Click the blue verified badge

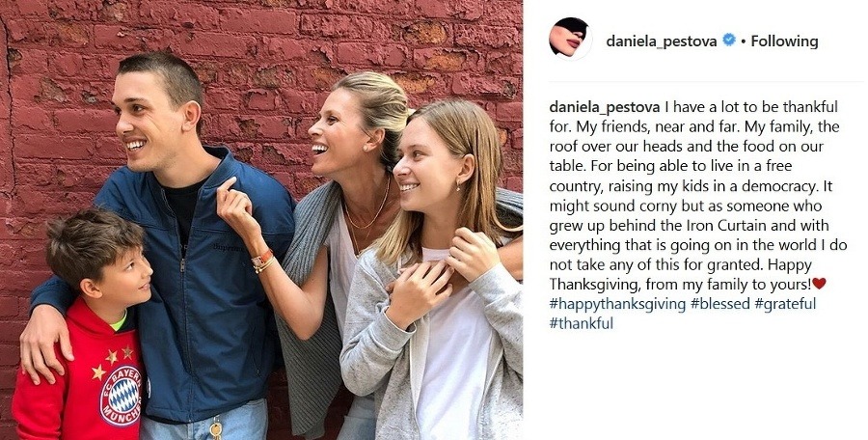tap(729, 41)
